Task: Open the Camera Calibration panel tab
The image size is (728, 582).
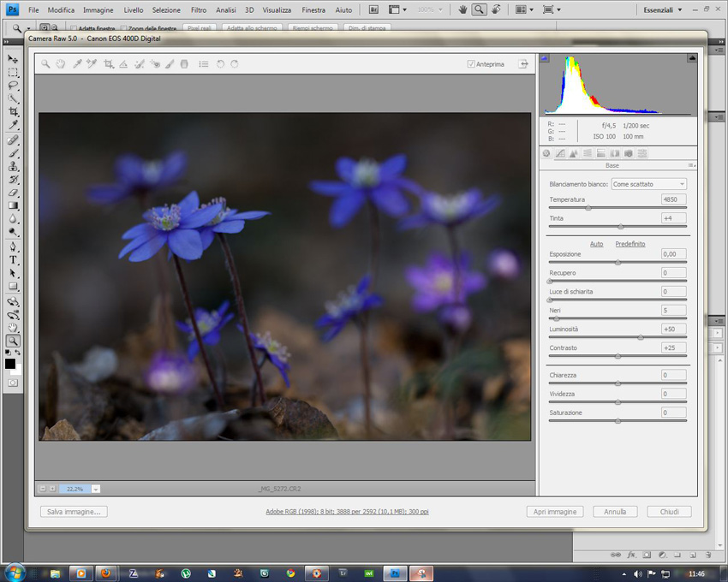Action: [629, 153]
